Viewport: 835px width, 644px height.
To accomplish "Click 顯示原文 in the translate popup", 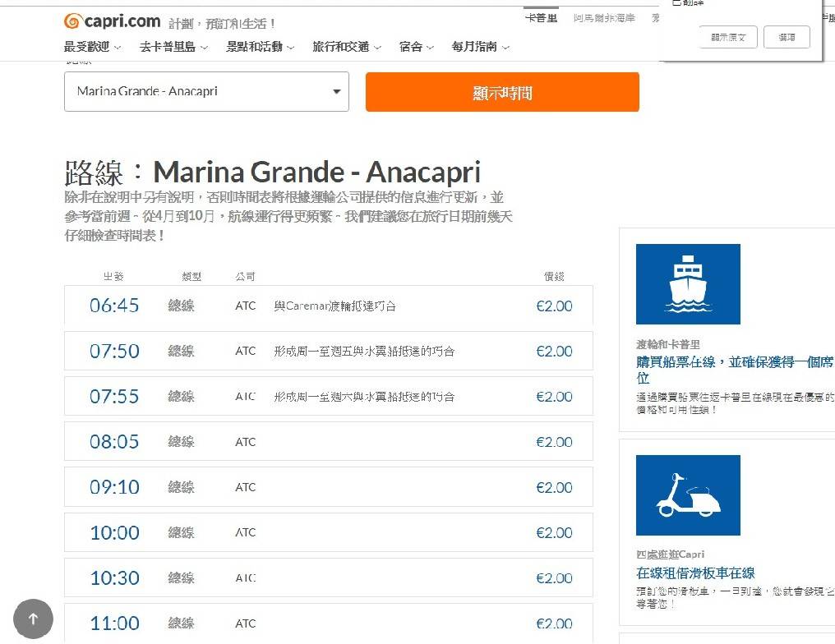I will [x=728, y=38].
